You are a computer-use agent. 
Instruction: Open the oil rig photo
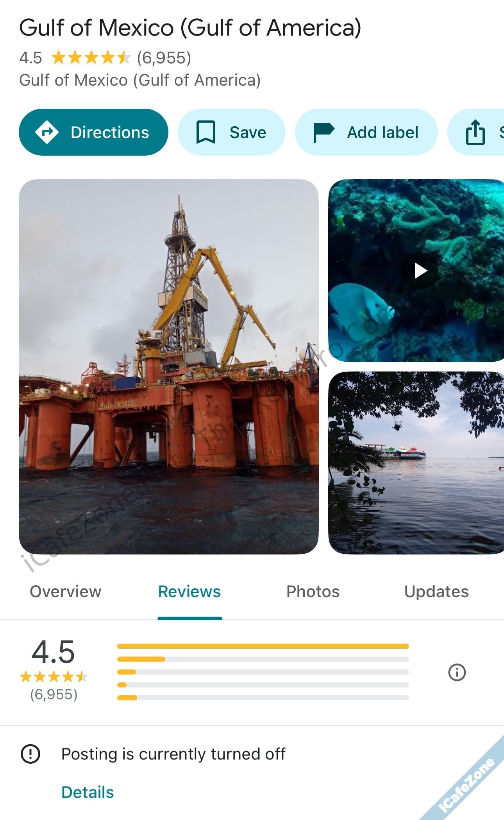click(169, 366)
